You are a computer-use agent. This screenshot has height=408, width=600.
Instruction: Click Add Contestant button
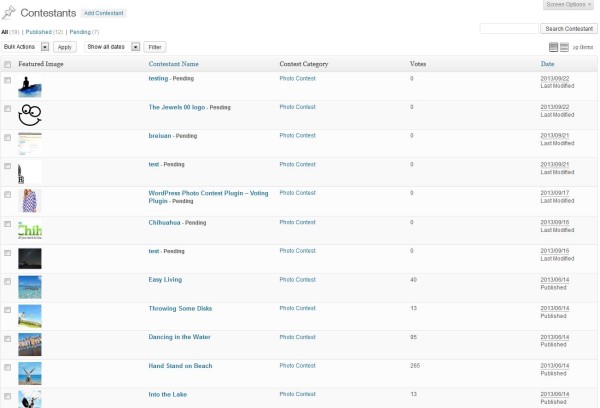click(104, 13)
